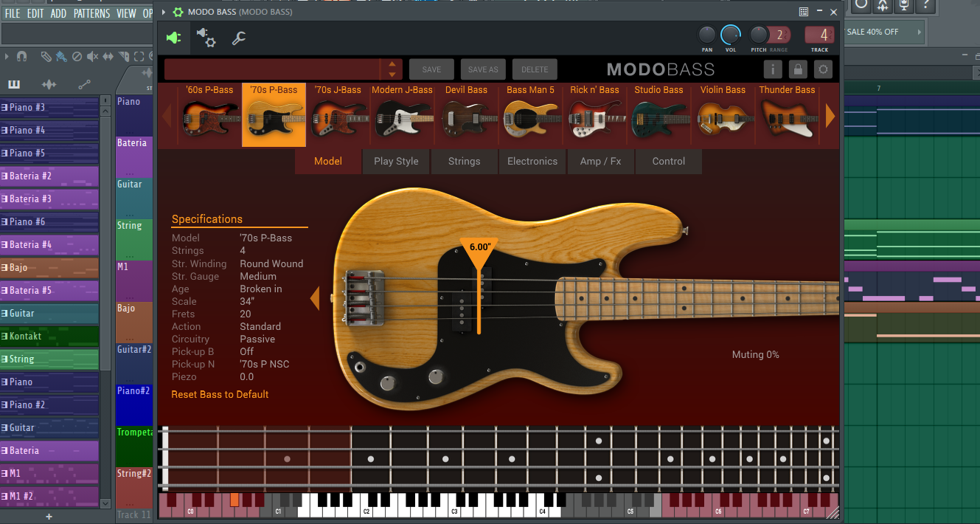Select the Bajo pattern in the picker

click(49, 268)
